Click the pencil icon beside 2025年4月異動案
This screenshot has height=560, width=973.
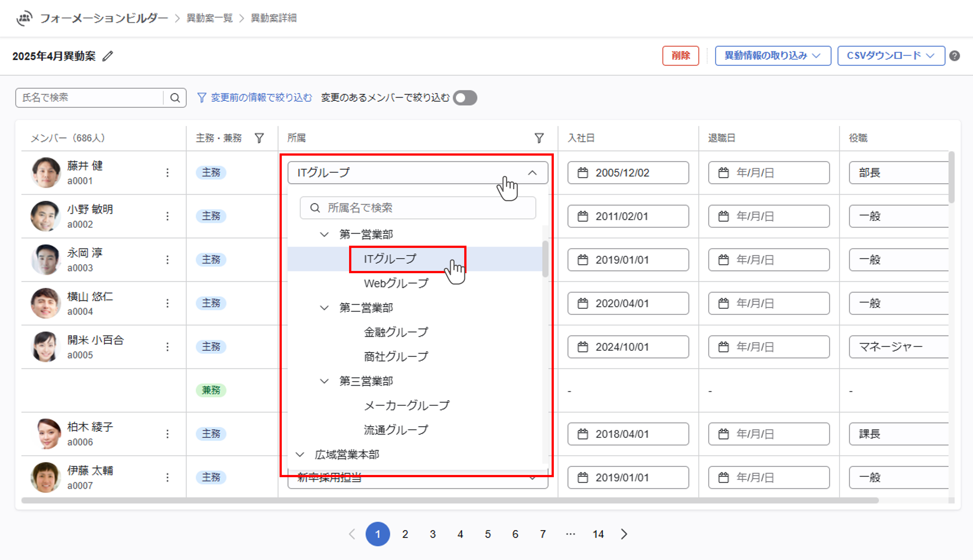108,56
